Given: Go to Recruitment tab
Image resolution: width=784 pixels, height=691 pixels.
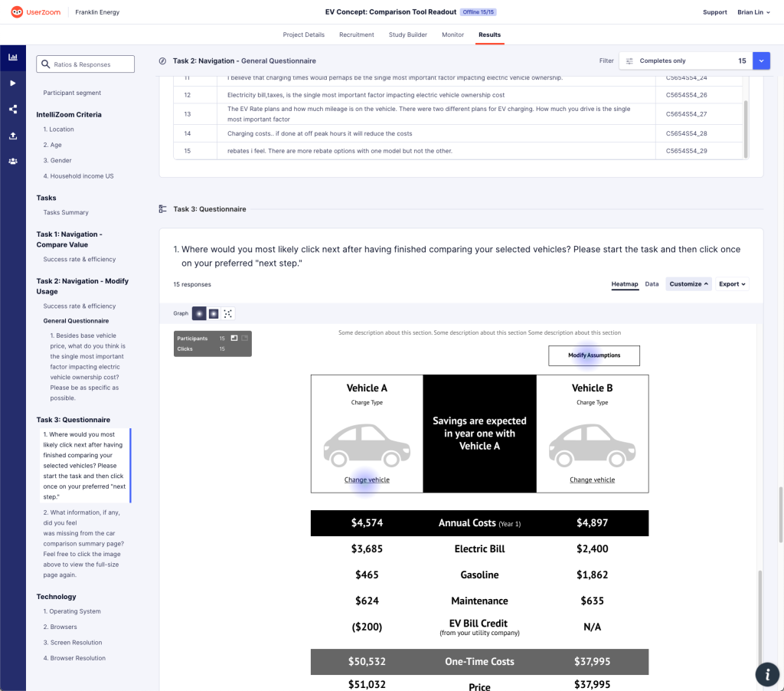Looking at the screenshot, I should point(357,34).
